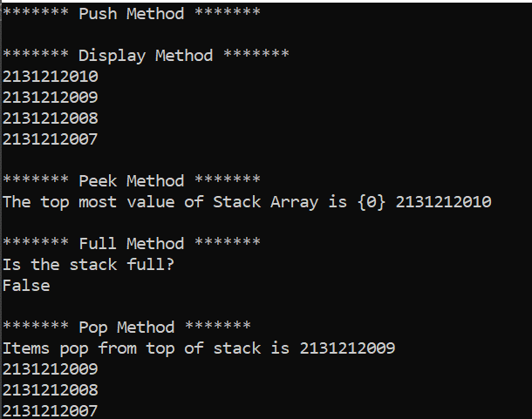Viewport: 532px width, 419px height.
Task: Select first displayed value 2131212010
Action: click(x=51, y=77)
